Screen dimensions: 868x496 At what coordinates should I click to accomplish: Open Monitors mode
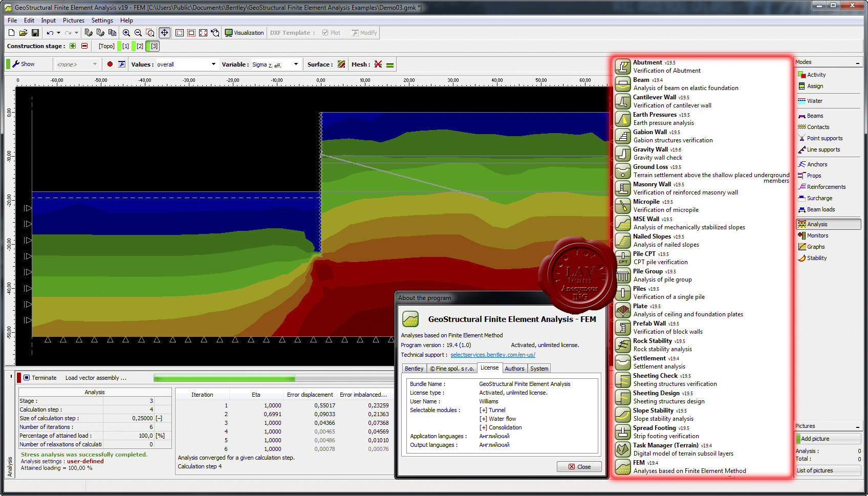(x=813, y=235)
